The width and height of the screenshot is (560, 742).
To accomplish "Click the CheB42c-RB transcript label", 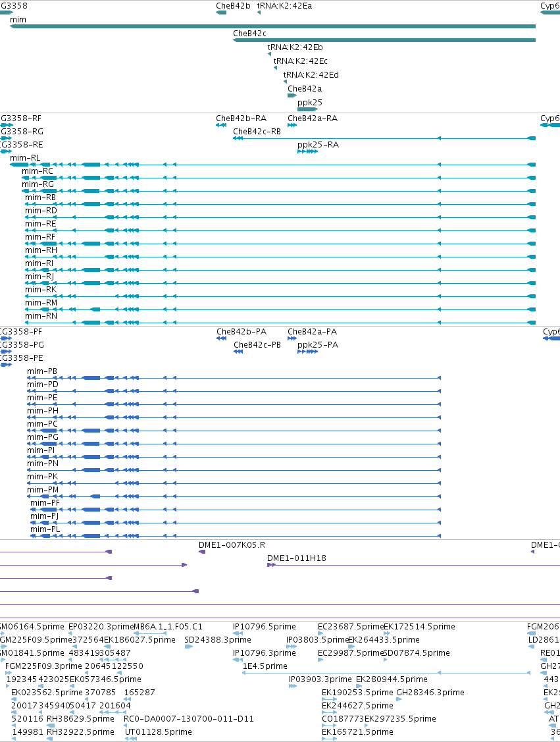I will (257, 131).
